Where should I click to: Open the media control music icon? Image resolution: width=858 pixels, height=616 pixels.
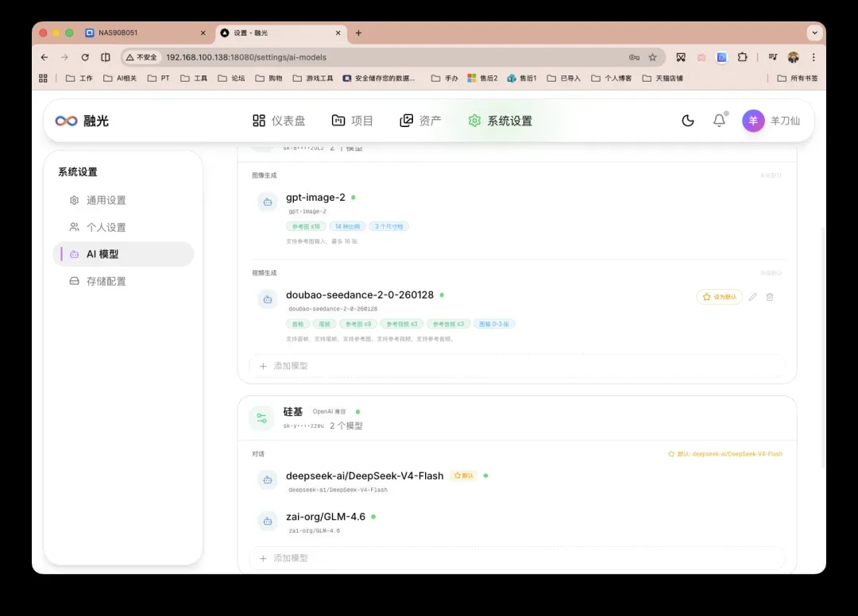pos(773,57)
